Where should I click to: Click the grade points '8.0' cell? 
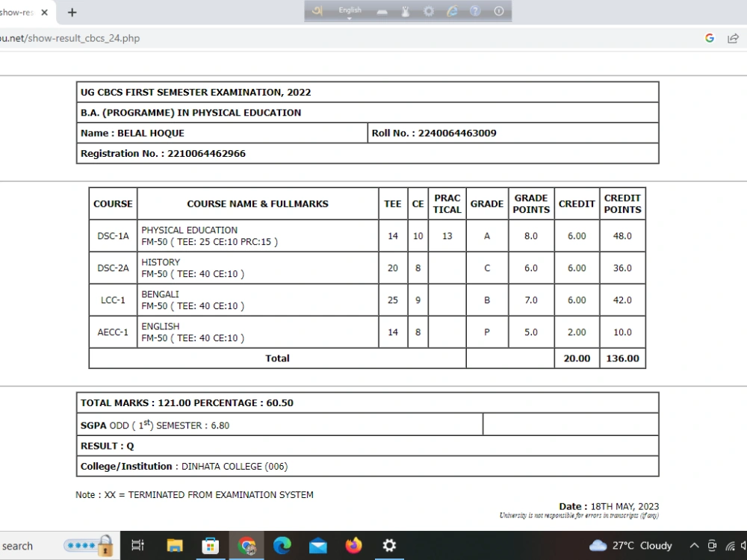point(531,236)
